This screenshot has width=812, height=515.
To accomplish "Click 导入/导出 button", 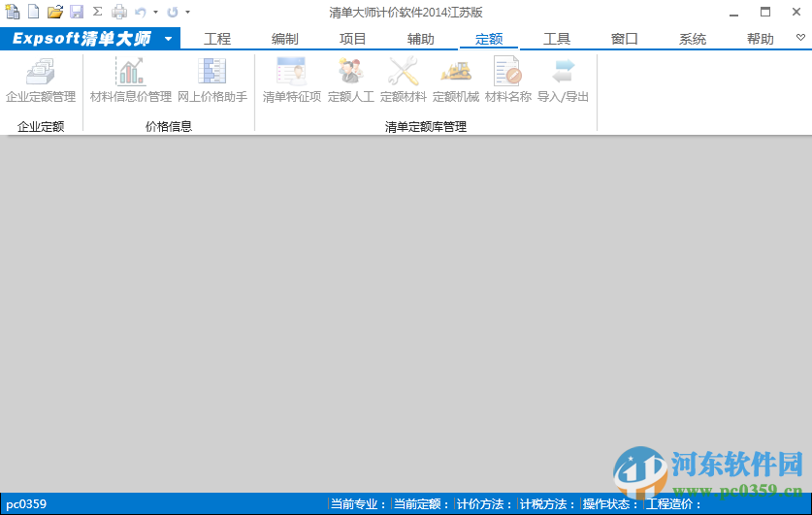I will (563, 80).
